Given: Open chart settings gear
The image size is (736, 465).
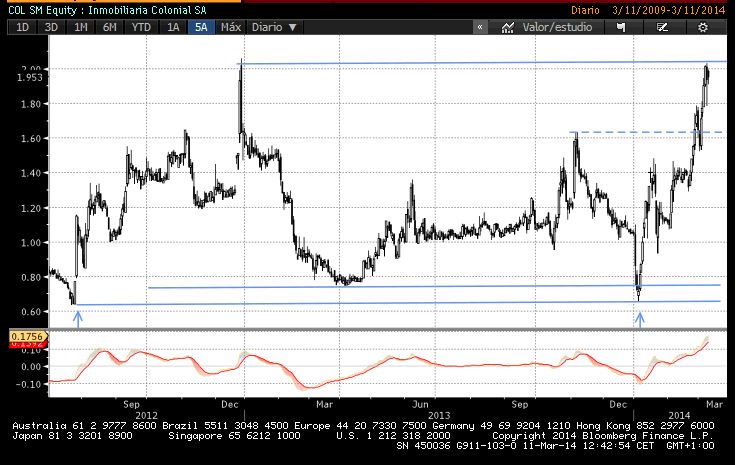Looking at the screenshot, I should pyautogui.click(x=703, y=27).
